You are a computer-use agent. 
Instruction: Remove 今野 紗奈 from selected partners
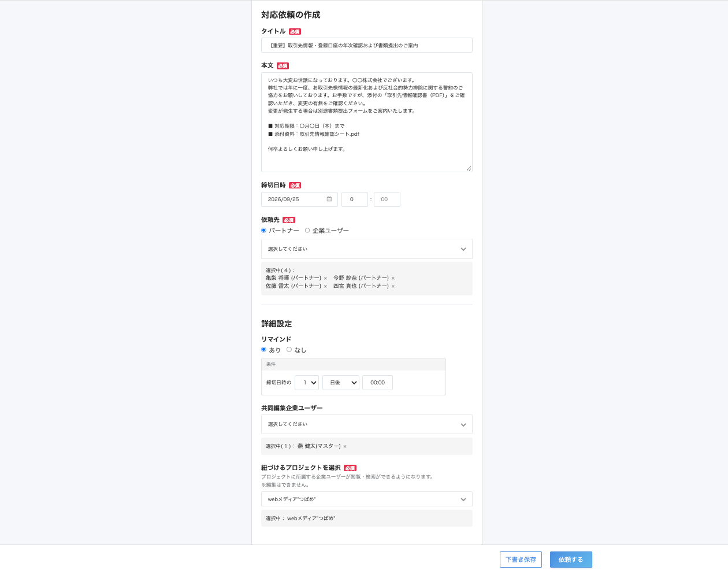point(393,278)
